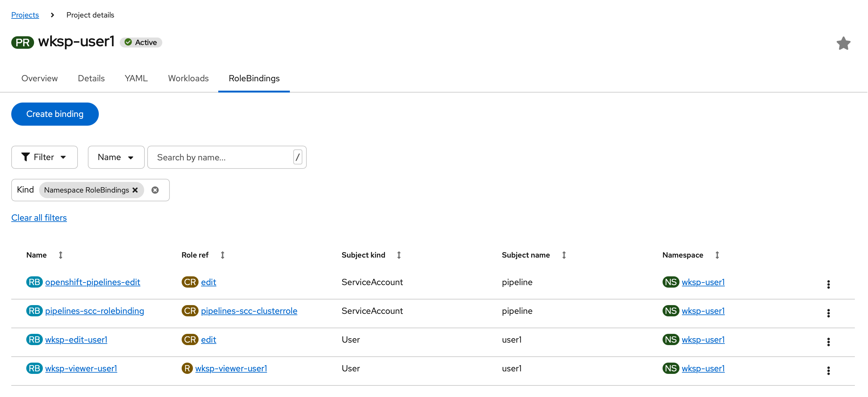Select the PR project badge icon
Screen dimensions: 868x397
[x=22, y=42]
